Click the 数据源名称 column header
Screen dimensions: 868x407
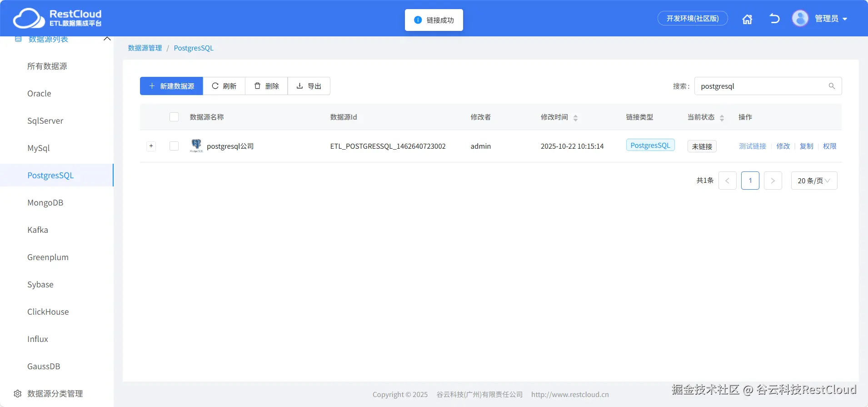point(207,117)
